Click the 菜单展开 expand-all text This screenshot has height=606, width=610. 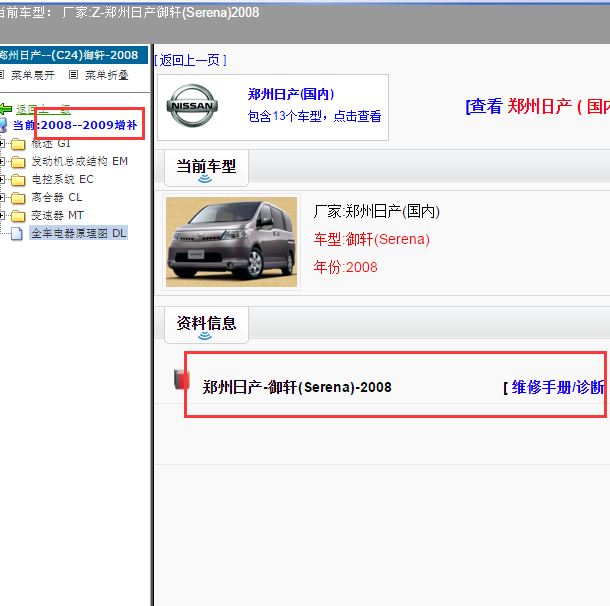(x=33, y=75)
